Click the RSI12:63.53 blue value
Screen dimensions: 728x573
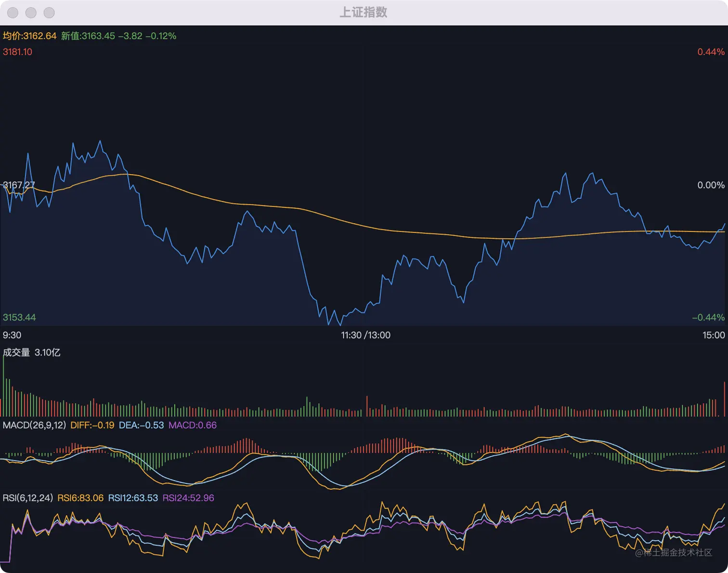pos(133,498)
